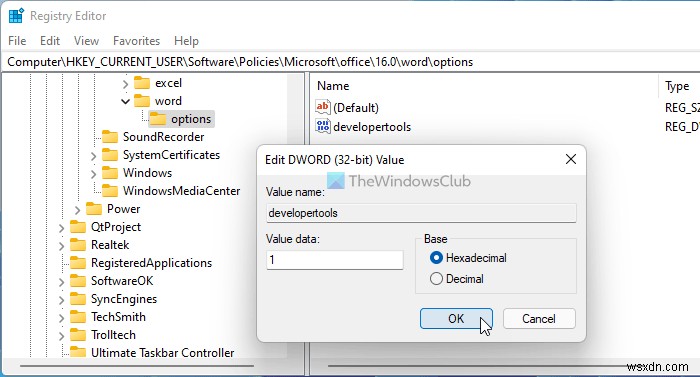Select the Ultimate Taskbar Controller folder icon
Image resolution: width=700 pixels, height=377 pixels.
click(x=78, y=352)
